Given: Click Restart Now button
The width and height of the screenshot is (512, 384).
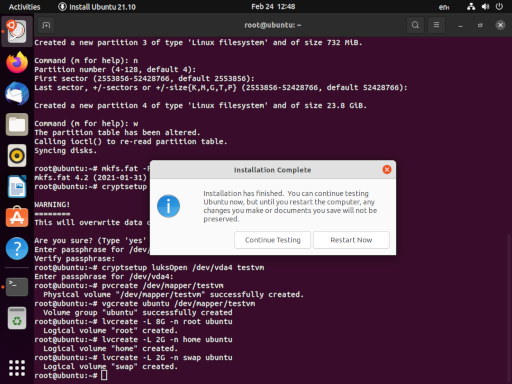Looking at the screenshot, I should (351, 240).
